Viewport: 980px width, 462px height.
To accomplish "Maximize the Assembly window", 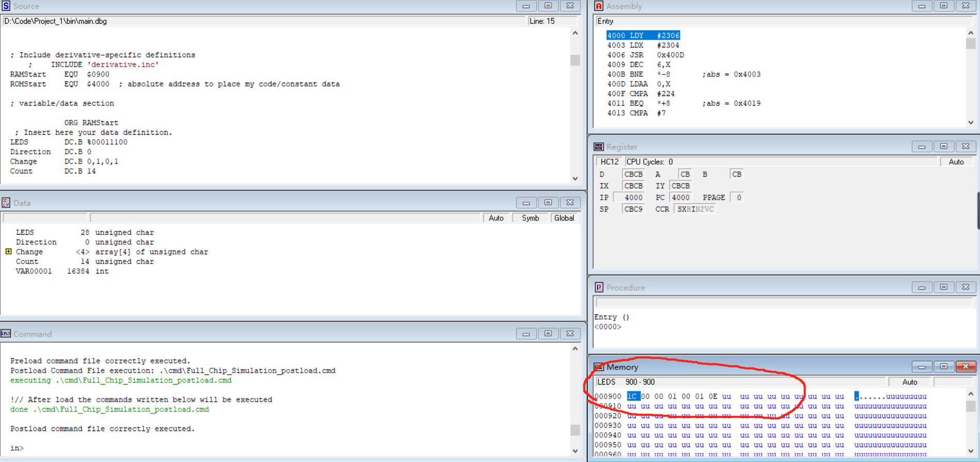I will click(944, 6).
